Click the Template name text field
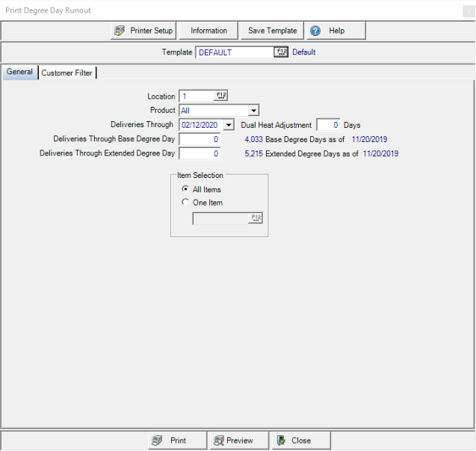The height and width of the screenshot is (451, 476). [x=235, y=52]
